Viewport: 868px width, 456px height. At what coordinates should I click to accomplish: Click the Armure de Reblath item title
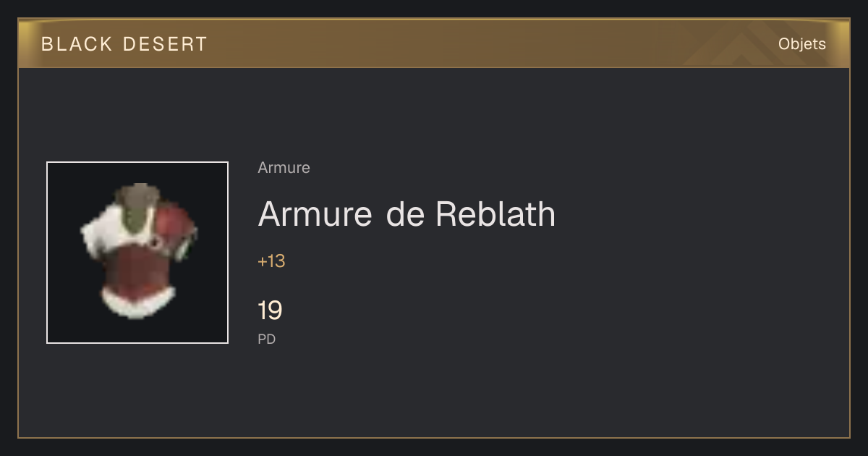(407, 214)
